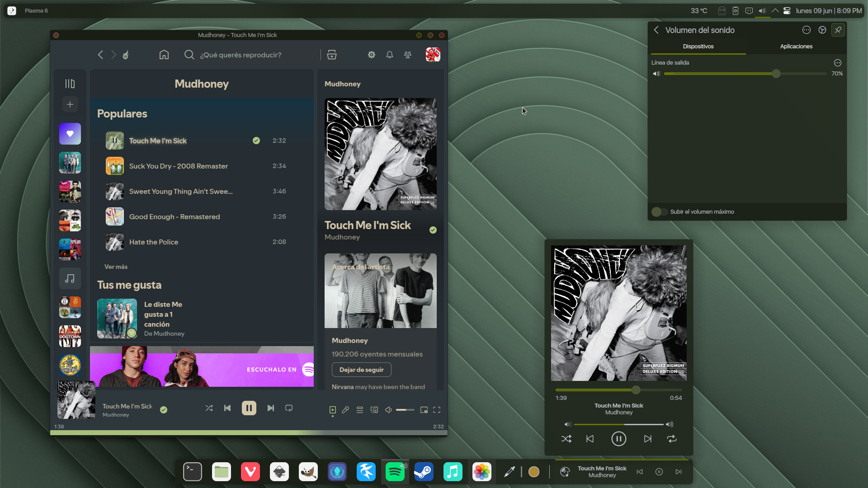Viewport: 868px width, 488px height.
Task: Adjust the Spotify volume slider
Action: (x=405, y=410)
